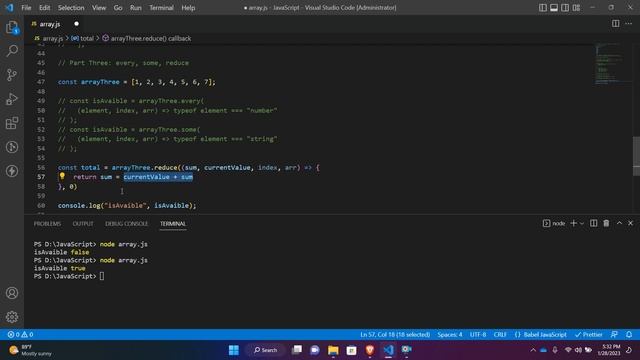Click the Ln 57, Col 18 cursor position indicator
The width and height of the screenshot is (640, 360).
395,335
